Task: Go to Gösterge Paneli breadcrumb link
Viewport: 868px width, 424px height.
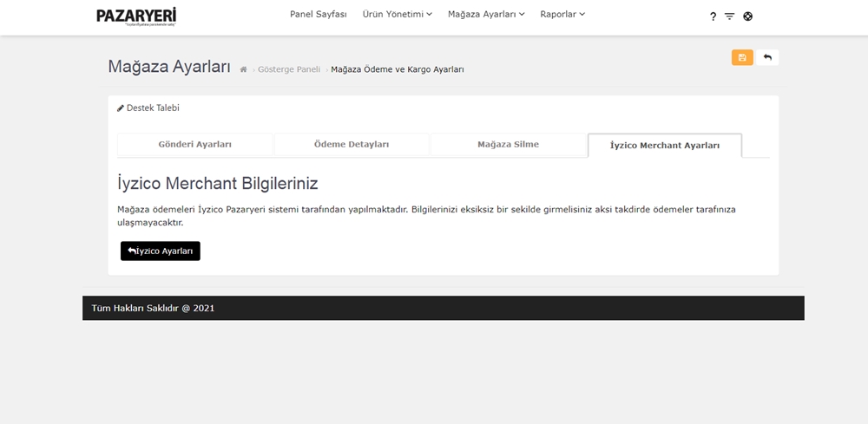Action: pyautogui.click(x=289, y=69)
